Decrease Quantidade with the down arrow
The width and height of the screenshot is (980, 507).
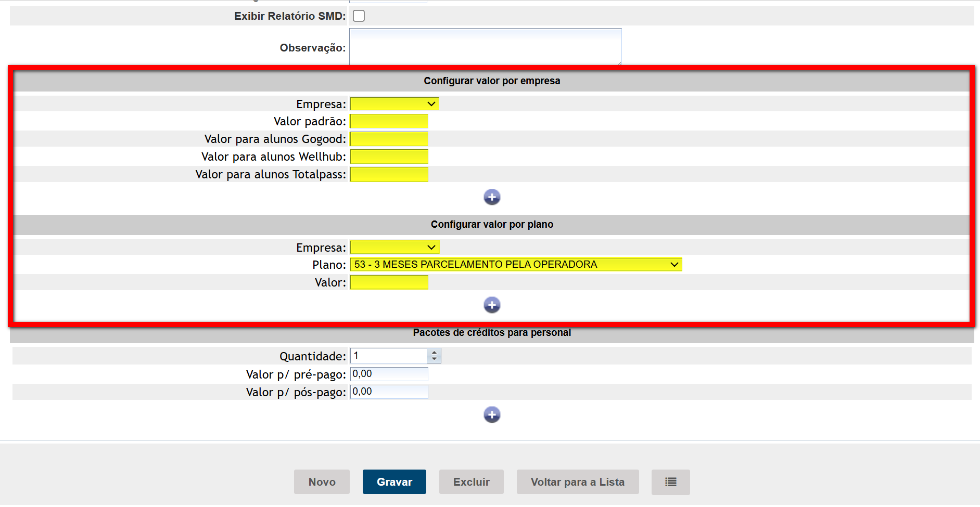point(434,359)
